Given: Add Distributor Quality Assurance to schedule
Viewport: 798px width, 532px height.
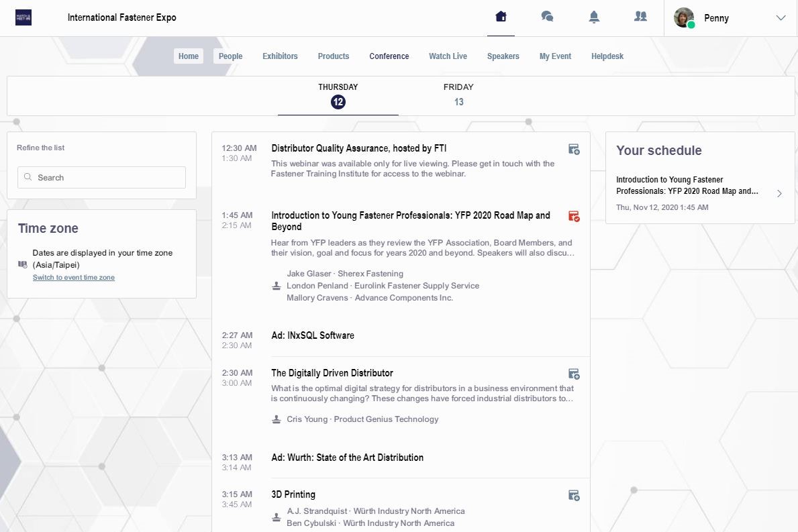Looking at the screenshot, I should coord(574,149).
